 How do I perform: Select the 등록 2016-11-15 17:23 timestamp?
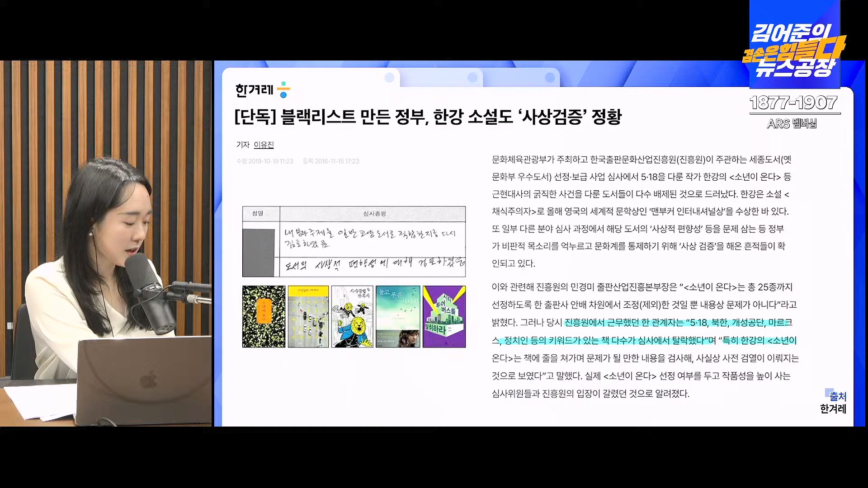[331, 161]
